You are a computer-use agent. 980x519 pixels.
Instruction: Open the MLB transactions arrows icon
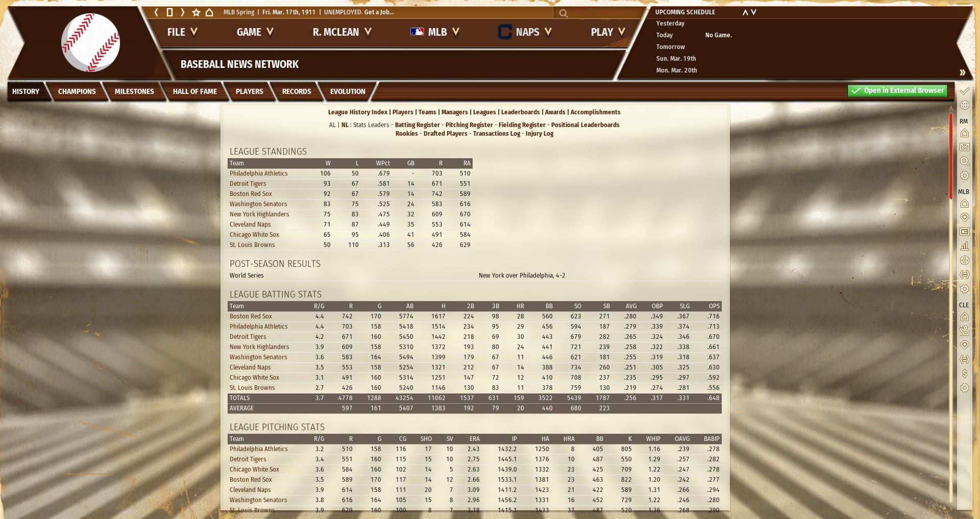pyautogui.click(x=964, y=275)
